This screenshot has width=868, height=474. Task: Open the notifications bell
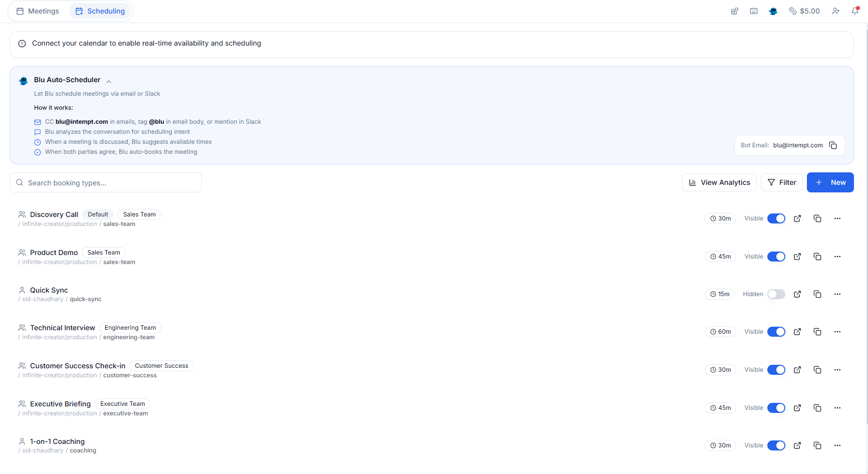click(x=855, y=11)
